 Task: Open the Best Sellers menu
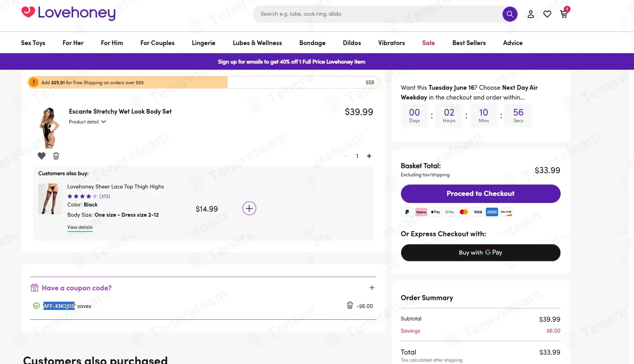click(469, 43)
